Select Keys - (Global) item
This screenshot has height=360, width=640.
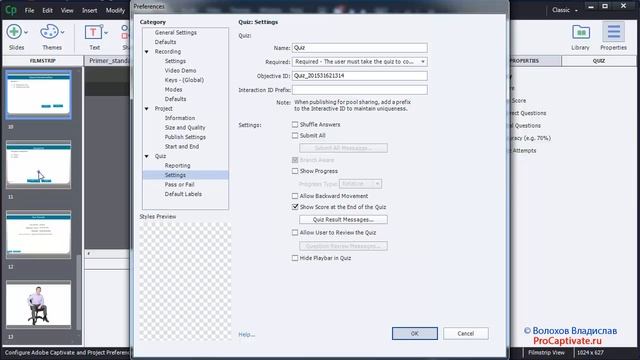[x=184, y=80]
